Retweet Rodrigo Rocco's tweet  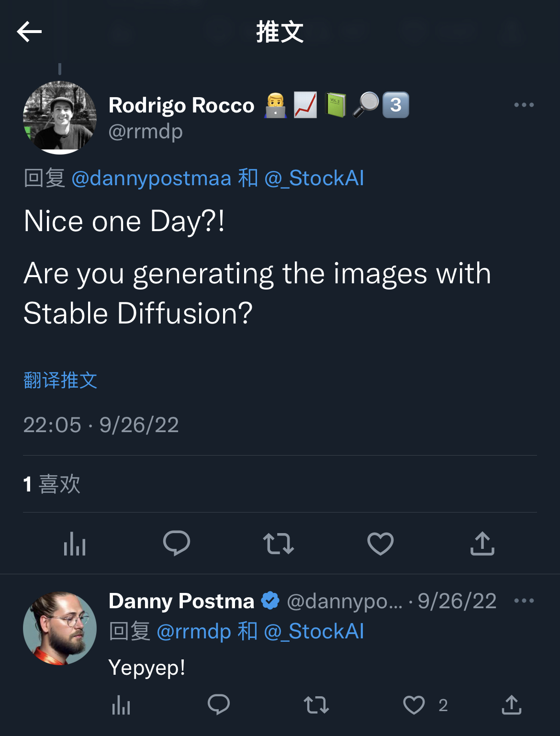[279, 544]
